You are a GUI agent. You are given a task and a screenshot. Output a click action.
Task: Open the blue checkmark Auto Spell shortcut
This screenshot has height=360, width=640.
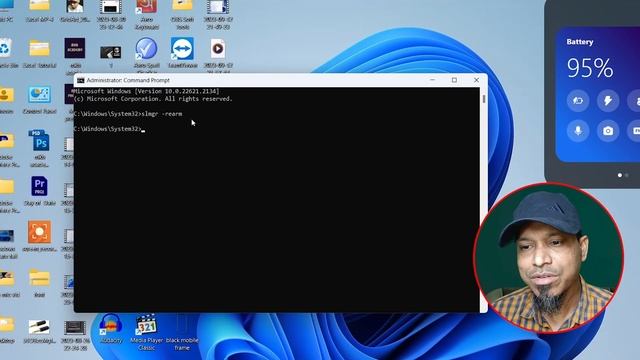tap(147, 49)
